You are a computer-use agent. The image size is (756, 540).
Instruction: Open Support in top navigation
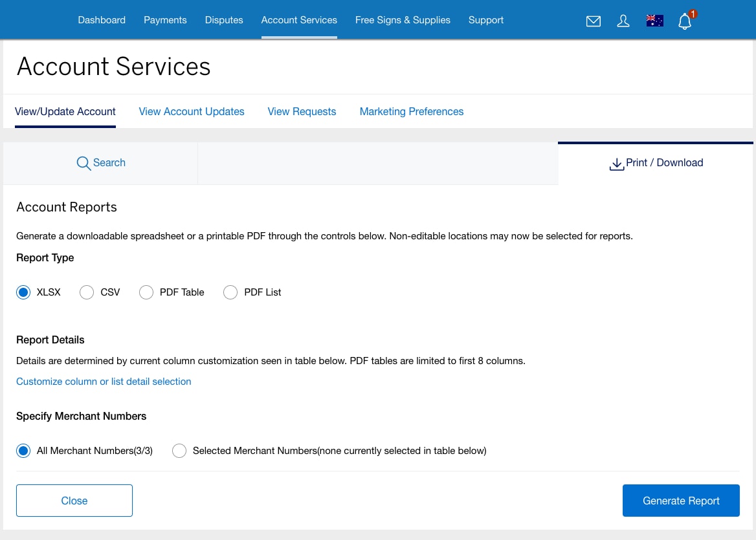486,20
